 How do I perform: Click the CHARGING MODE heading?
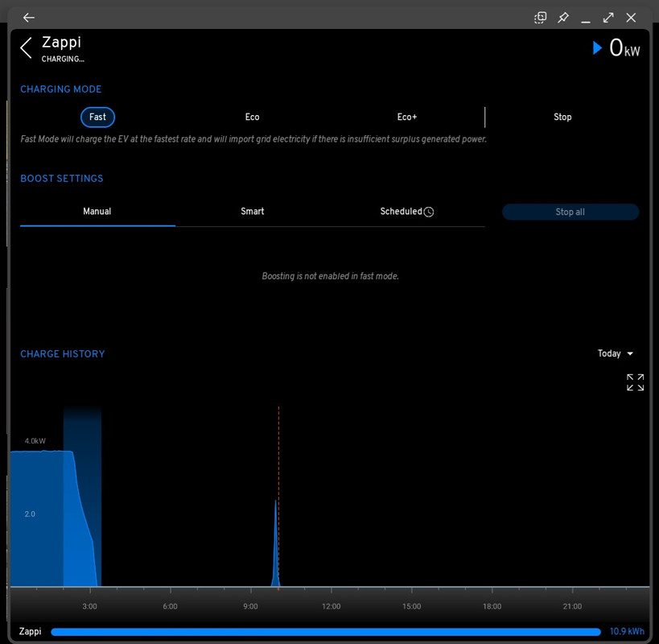[x=61, y=89]
